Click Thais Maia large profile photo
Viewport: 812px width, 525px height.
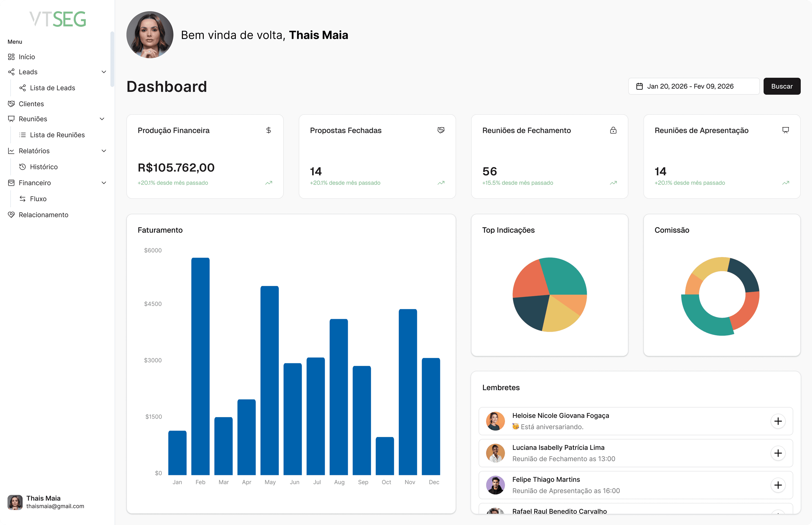pos(150,35)
